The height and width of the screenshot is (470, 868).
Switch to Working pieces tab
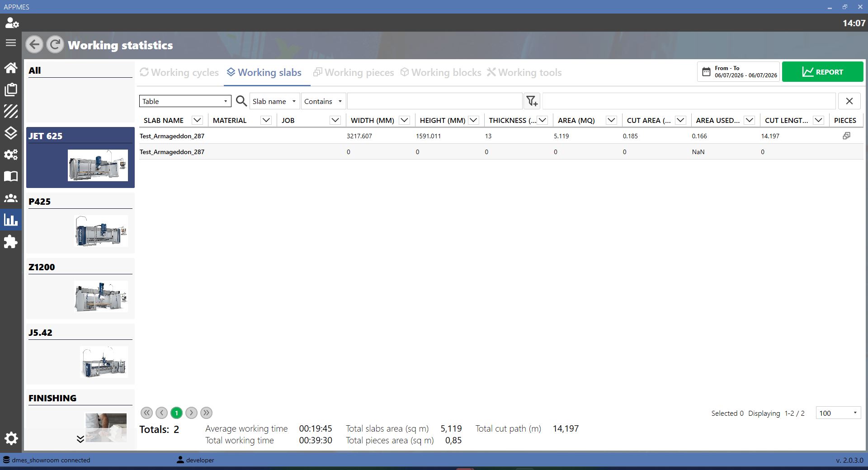(x=354, y=72)
